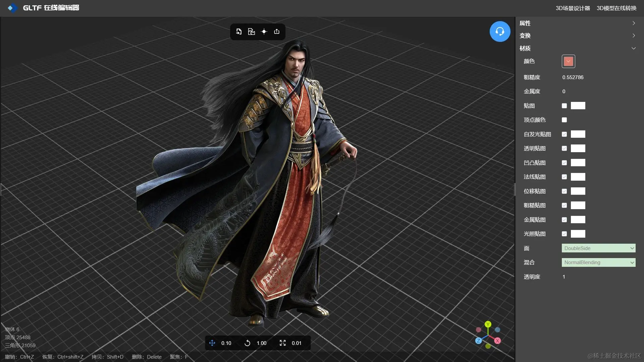Click the green Y axis gizmo handle
This screenshot has width=644, height=362.
488,324
